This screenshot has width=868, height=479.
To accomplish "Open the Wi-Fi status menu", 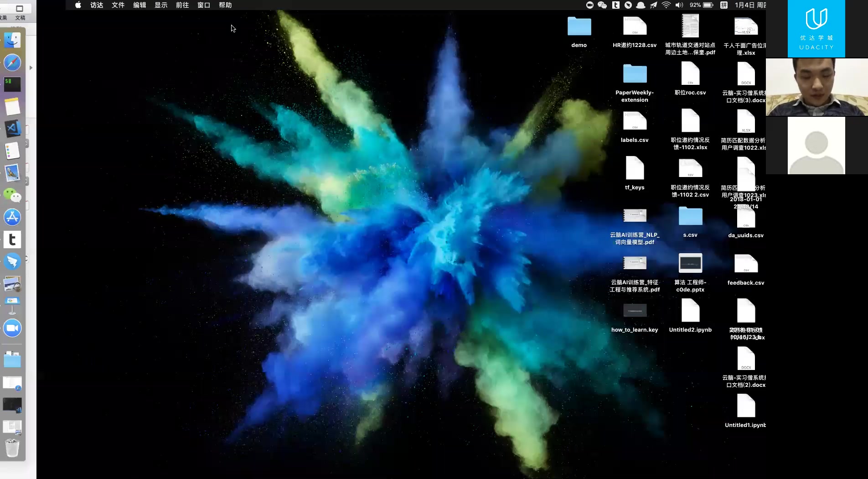I will 666,5.
